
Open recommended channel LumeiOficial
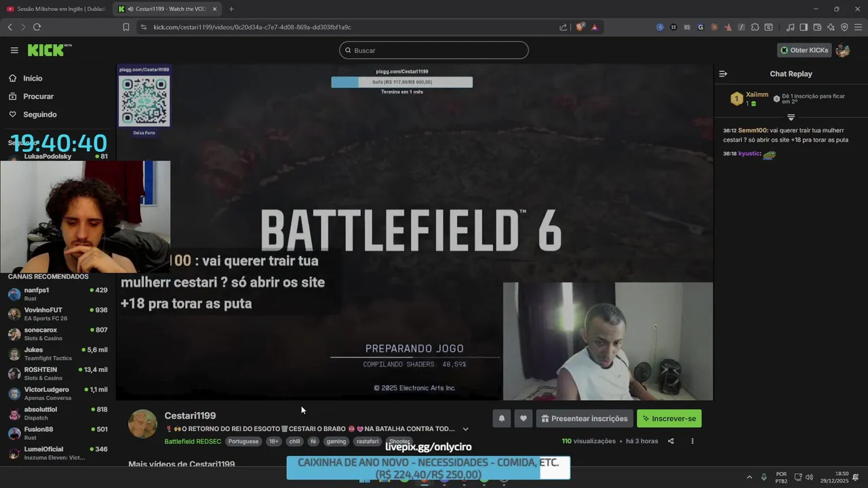point(58,453)
